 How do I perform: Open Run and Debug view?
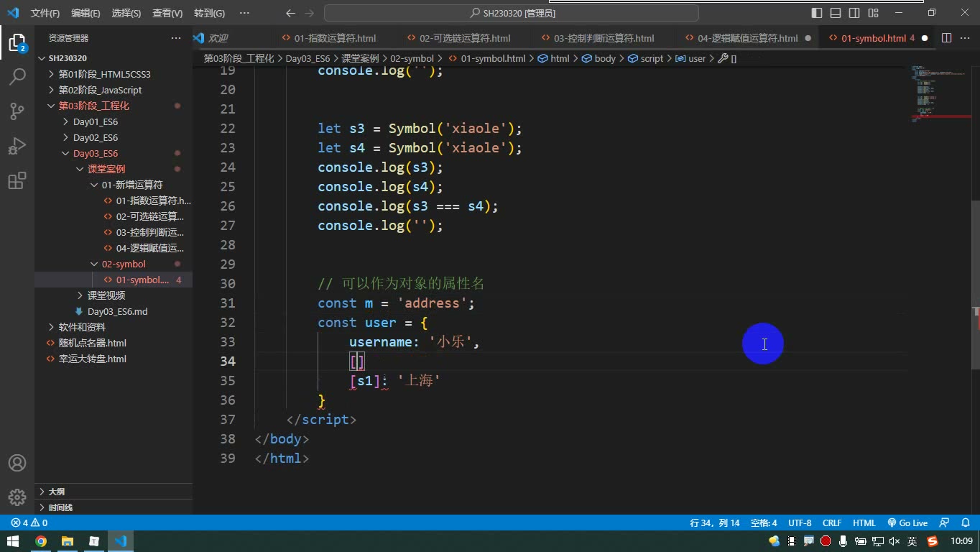17,146
